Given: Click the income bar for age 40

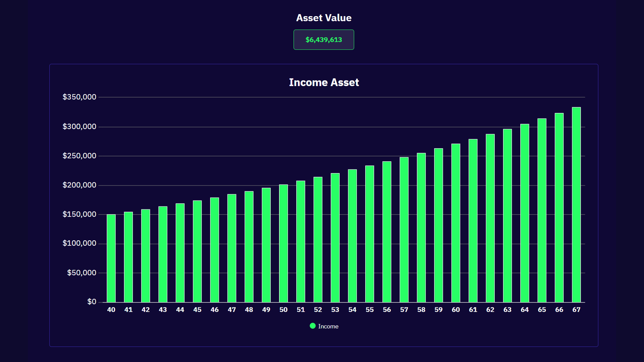Looking at the screenshot, I should (111, 258).
